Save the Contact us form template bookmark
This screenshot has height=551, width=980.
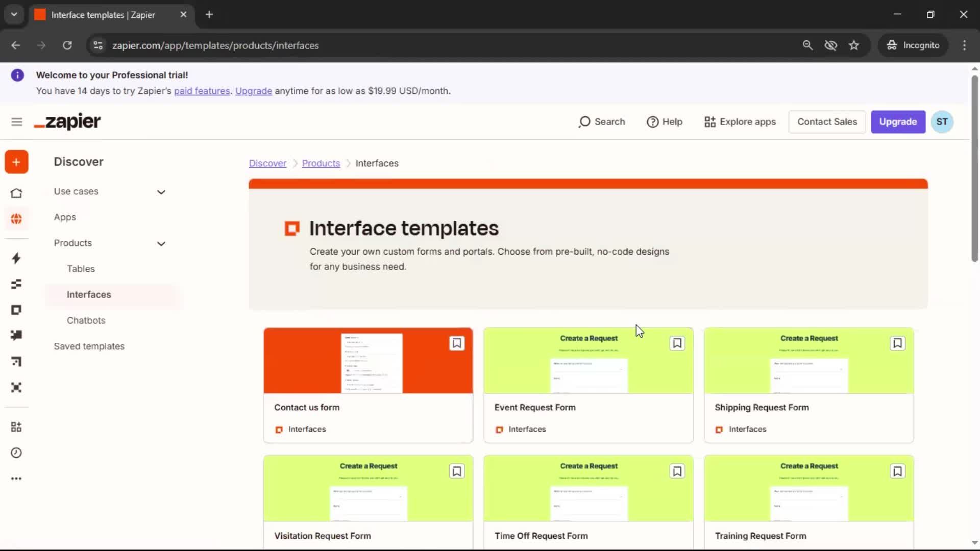tap(457, 343)
